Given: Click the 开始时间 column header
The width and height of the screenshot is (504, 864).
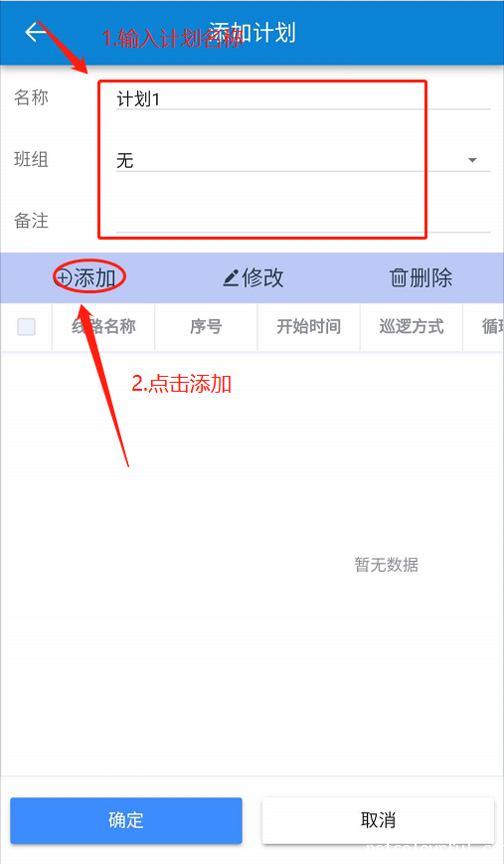Looking at the screenshot, I should tap(308, 327).
